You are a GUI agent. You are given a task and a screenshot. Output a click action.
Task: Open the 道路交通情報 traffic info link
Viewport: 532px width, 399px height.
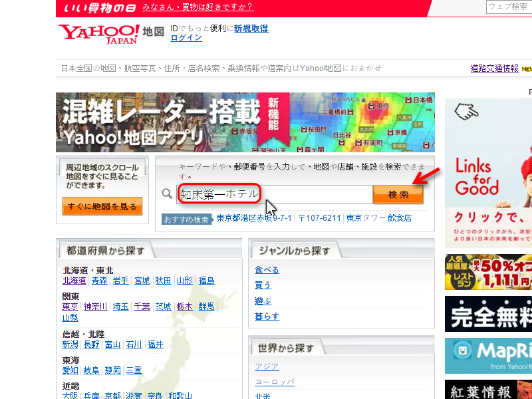point(494,68)
